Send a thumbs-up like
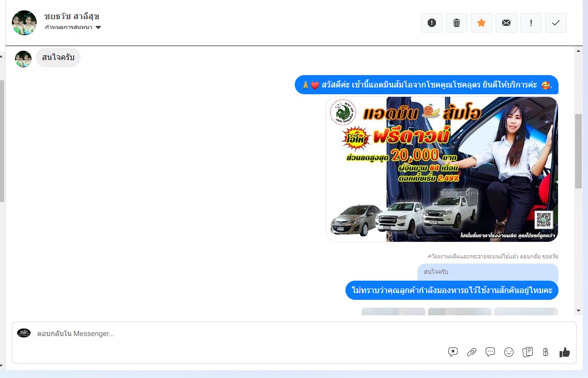588x378 pixels. tap(564, 352)
